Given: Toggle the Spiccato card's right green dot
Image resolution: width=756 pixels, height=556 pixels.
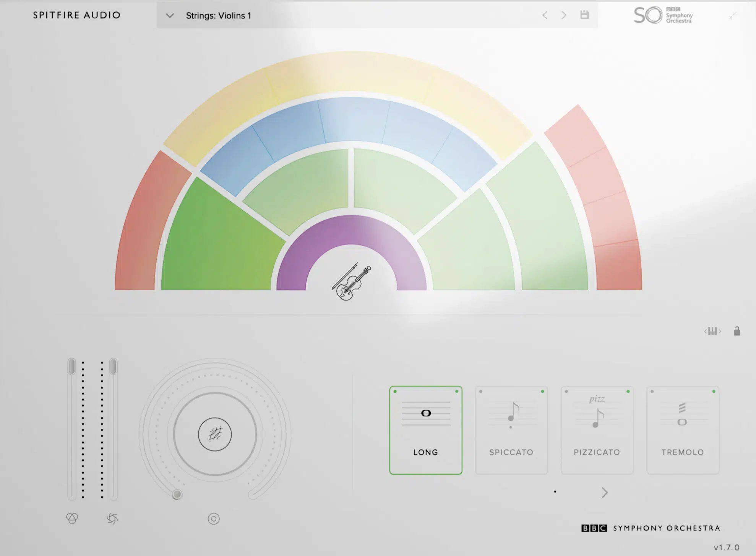Looking at the screenshot, I should click(542, 392).
